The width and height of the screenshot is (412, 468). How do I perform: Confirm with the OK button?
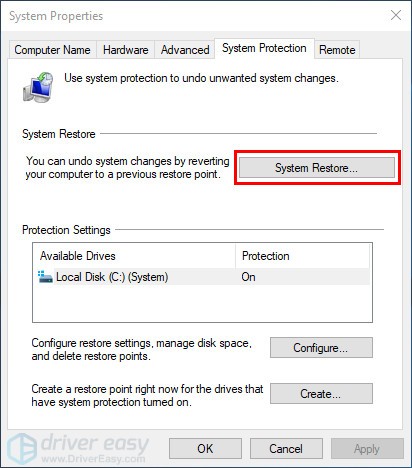pyautogui.click(x=205, y=449)
